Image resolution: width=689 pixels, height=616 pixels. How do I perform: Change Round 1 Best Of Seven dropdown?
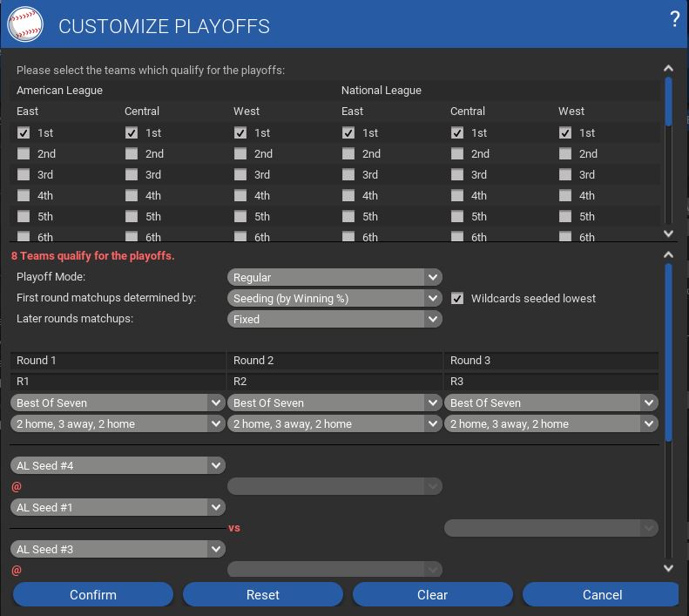[118, 403]
